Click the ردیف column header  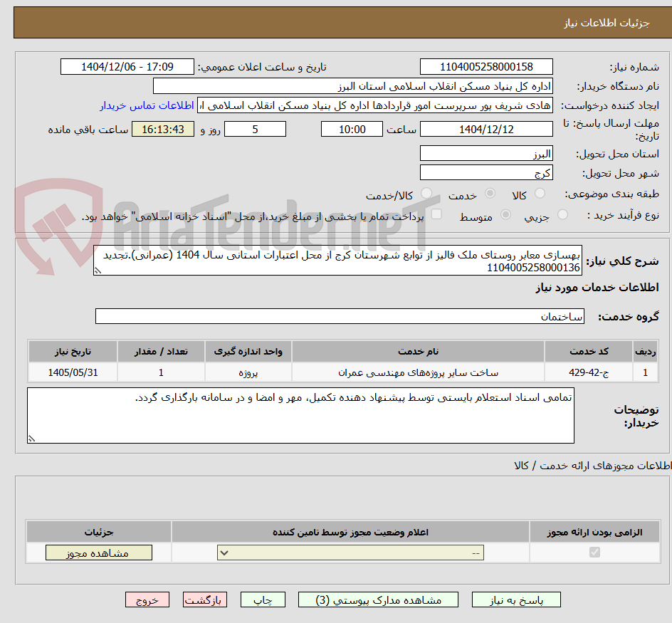point(646,352)
